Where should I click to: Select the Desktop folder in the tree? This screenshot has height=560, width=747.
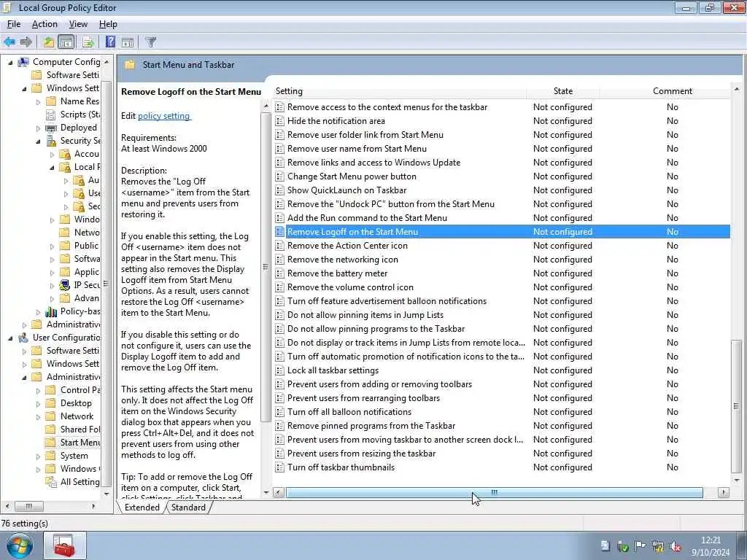(76, 402)
